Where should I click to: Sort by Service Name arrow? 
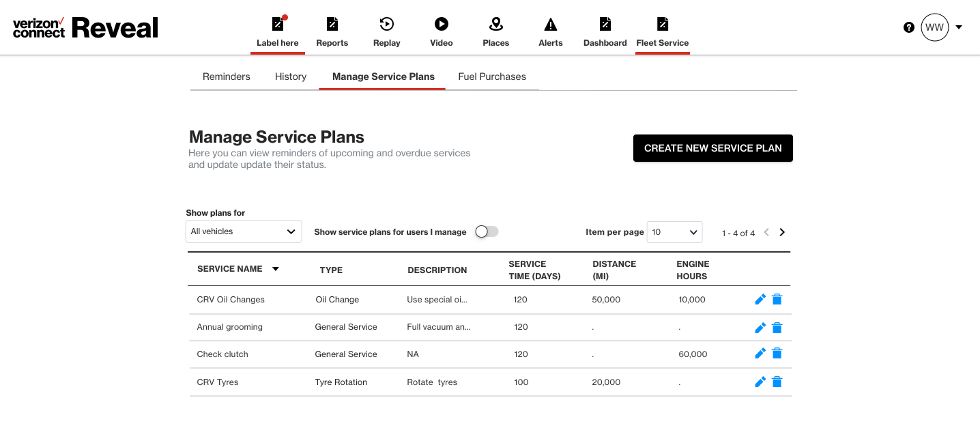[x=276, y=269]
